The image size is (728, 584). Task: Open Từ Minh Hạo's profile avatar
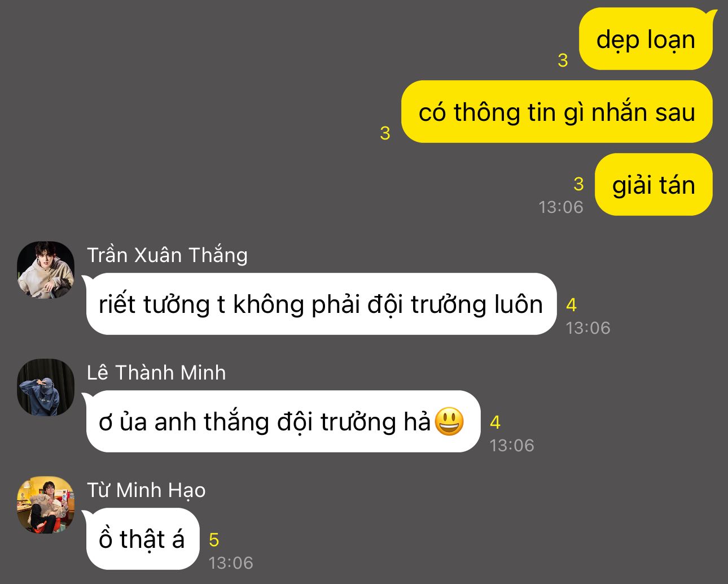[46, 505]
